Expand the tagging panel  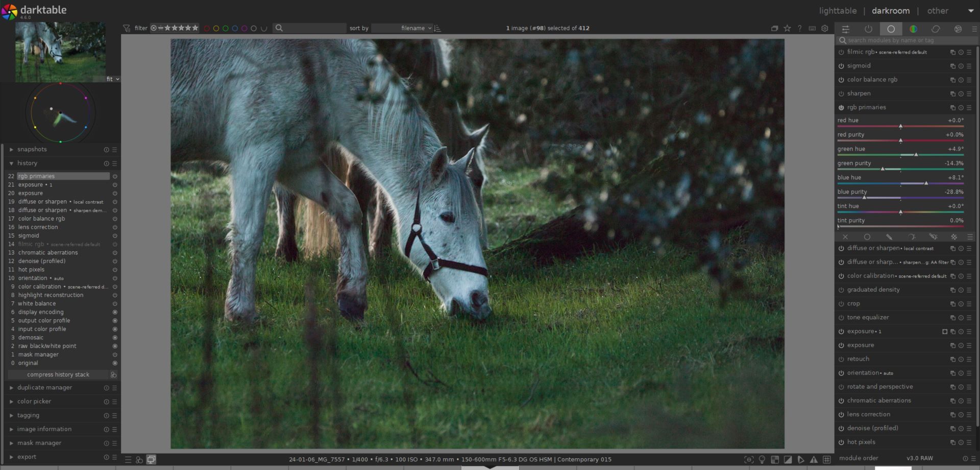[x=11, y=415]
